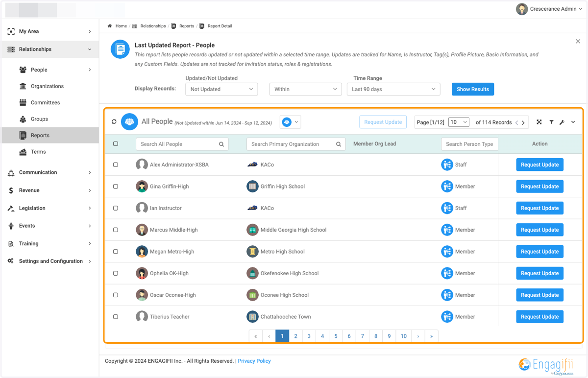Open the Within dropdown
The height and width of the screenshot is (378, 588).
(x=305, y=89)
